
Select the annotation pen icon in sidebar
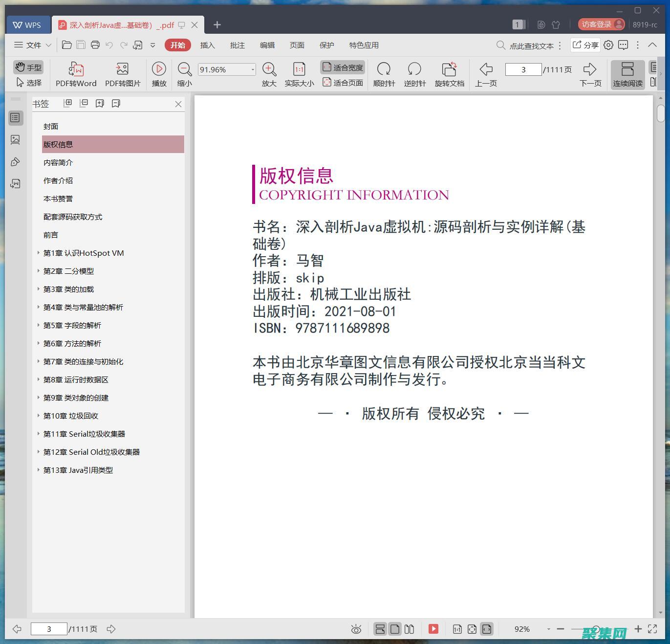coord(16,161)
